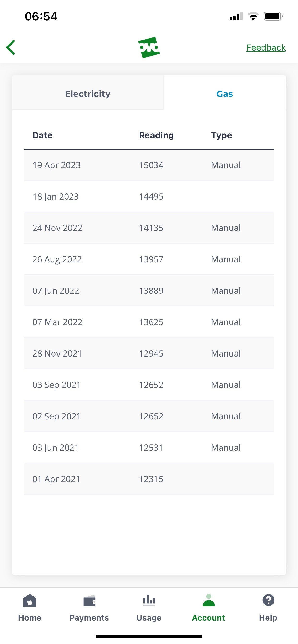Switch to the Electricity tab
Image resolution: width=298 pixels, height=644 pixels.
[88, 94]
